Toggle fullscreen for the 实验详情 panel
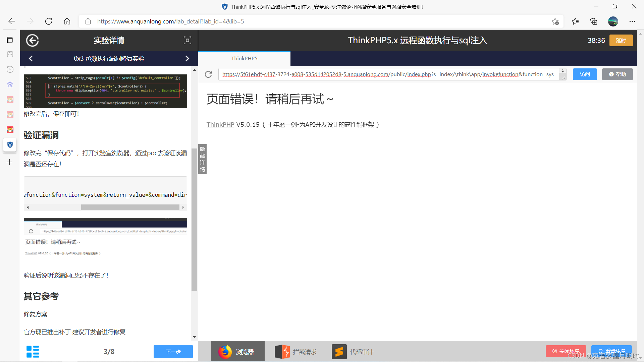This screenshot has width=644, height=362. click(x=187, y=41)
